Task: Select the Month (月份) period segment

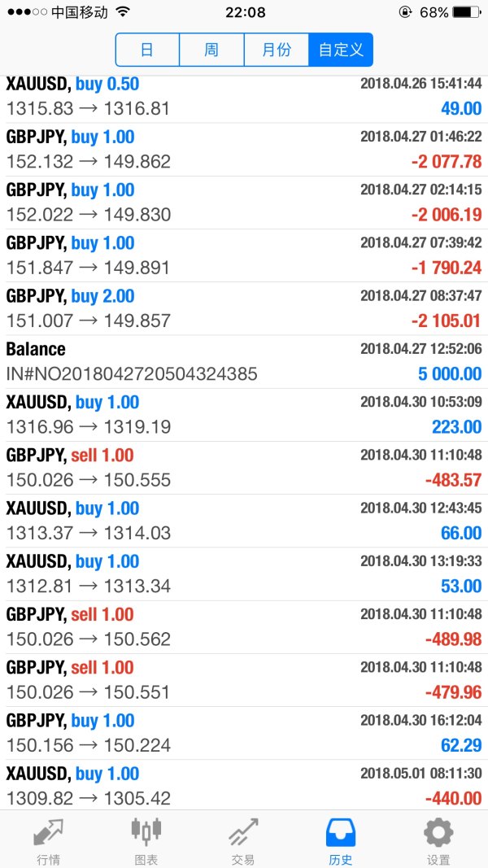Action: pos(277,50)
